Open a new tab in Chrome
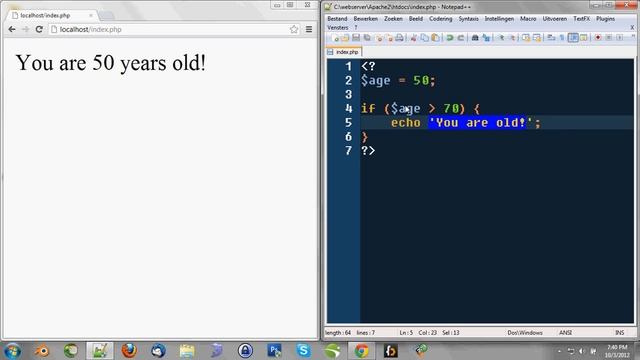 pos(107,16)
